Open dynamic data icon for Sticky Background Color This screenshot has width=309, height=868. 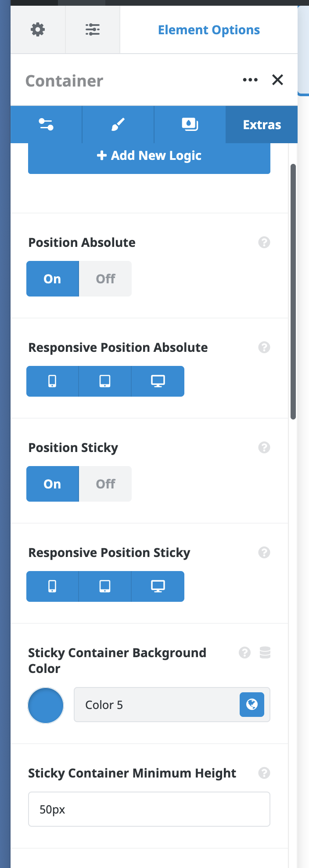265,653
